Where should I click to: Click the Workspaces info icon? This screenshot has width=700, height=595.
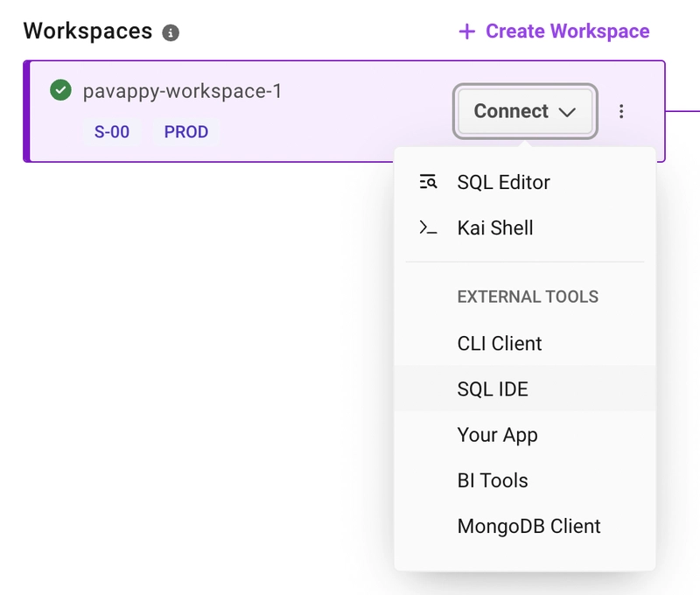tap(171, 32)
